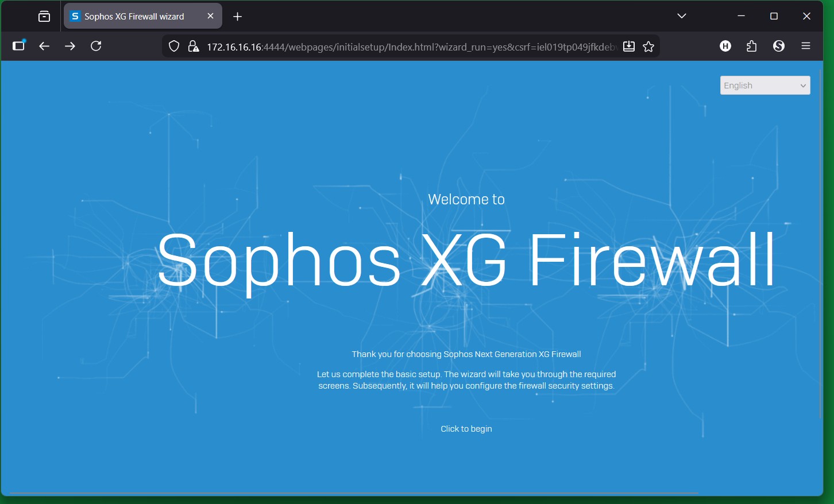This screenshot has height=504, width=834.
Task: Click the round H extension icon
Action: [725, 46]
